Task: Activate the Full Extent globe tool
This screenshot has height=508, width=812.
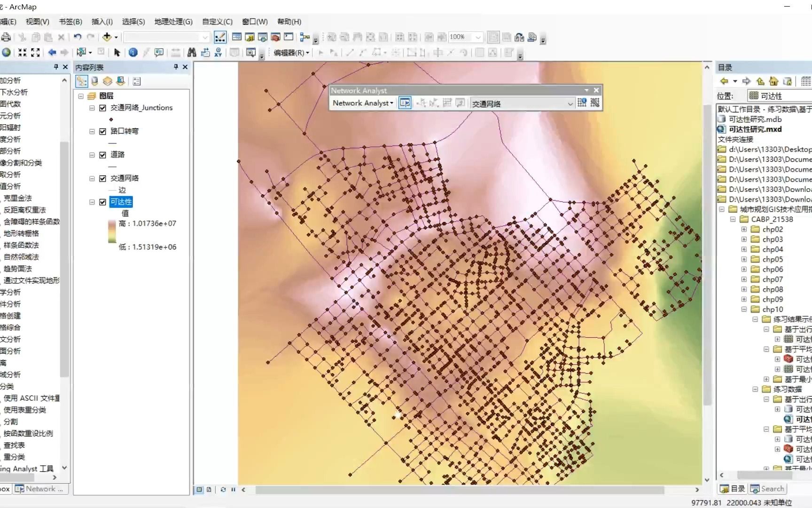Action: tap(7, 53)
